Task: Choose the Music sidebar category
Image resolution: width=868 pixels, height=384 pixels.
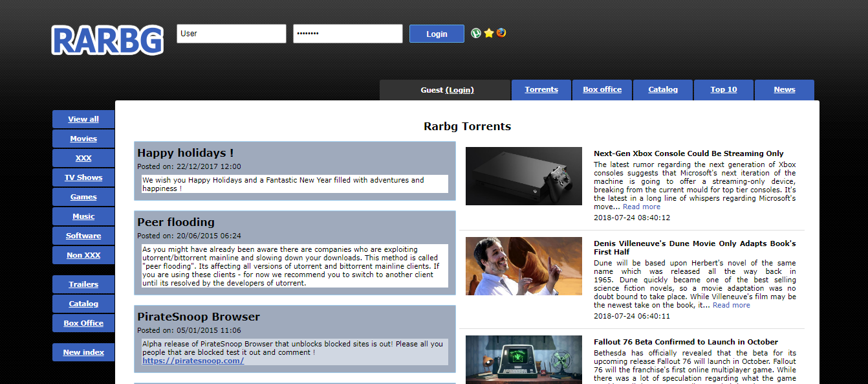Action: [83, 216]
